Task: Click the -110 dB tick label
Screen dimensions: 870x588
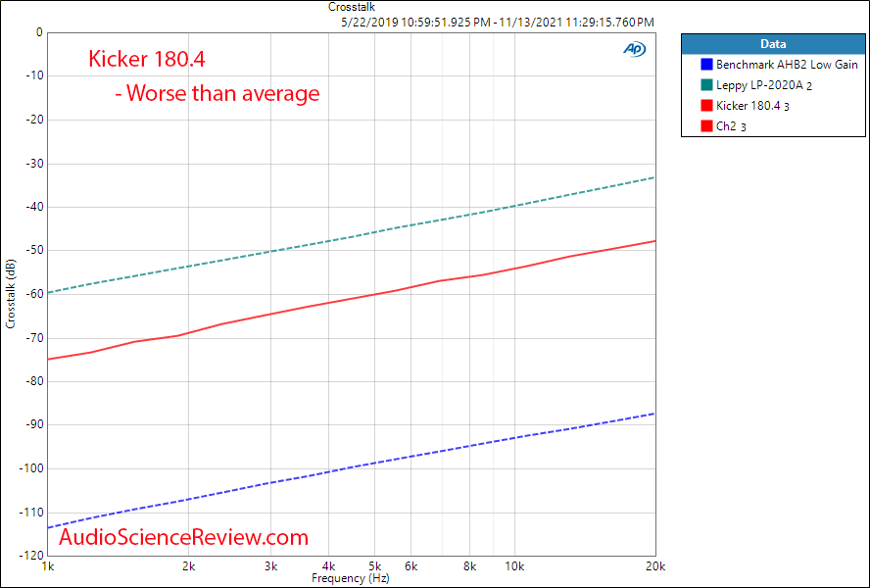Action: 30,513
